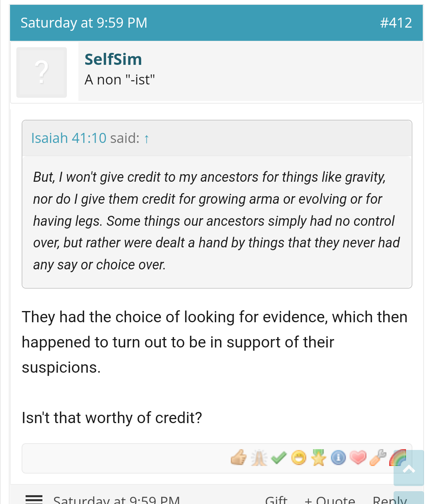Click the Reply button
Screen dimensions: 432x504
tap(390, 500)
